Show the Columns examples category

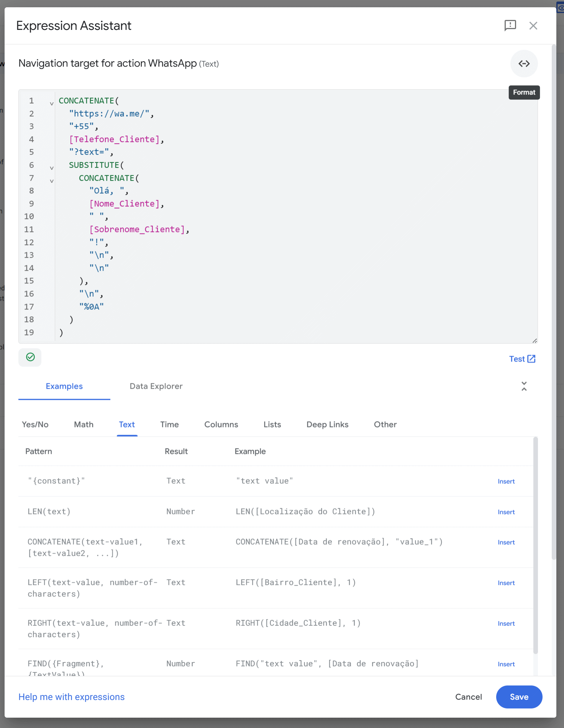tap(221, 424)
